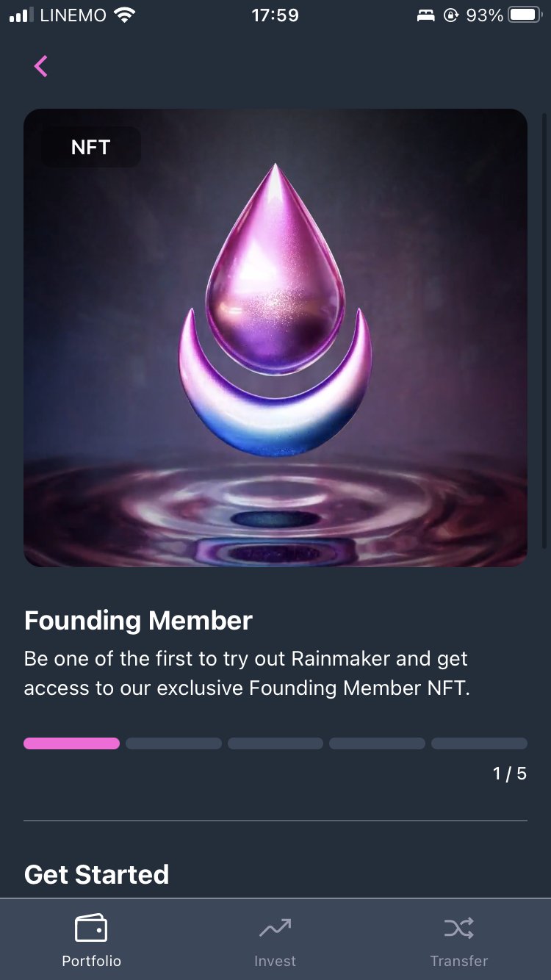Tap the NFT badge on the card image

(90, 147)
